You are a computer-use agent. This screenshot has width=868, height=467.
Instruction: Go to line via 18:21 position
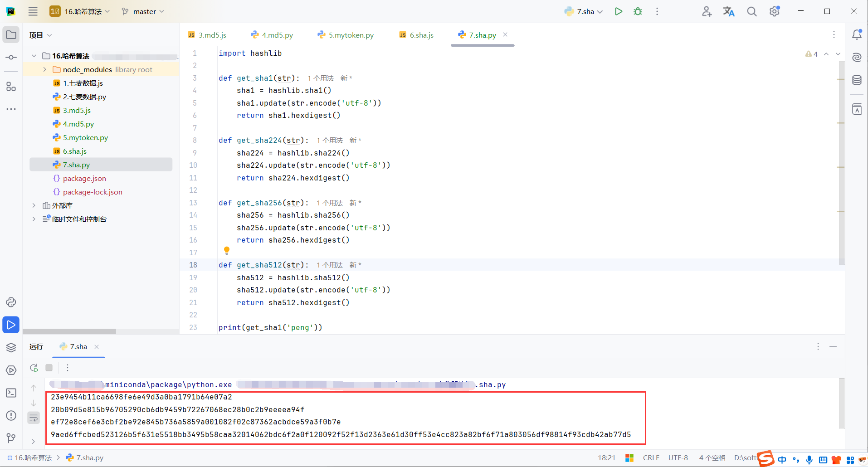coord(606,458)
